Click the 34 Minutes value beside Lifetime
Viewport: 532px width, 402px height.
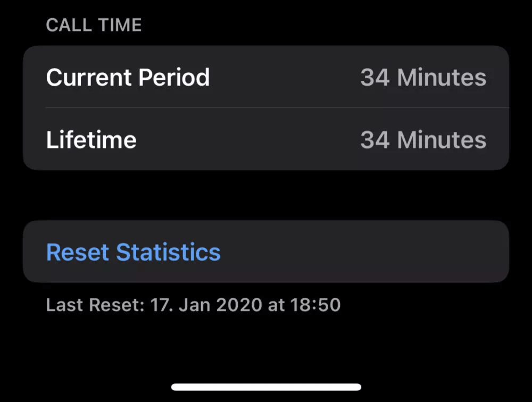(x=424, y=139)
